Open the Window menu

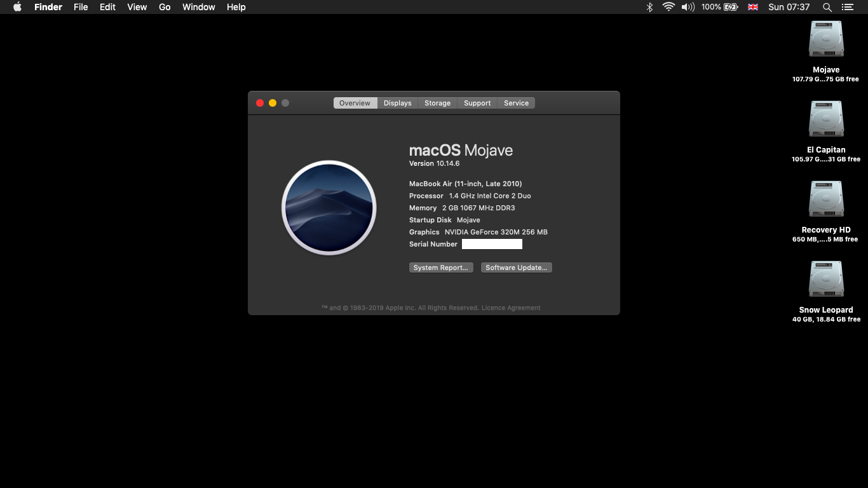pos(199,7)
